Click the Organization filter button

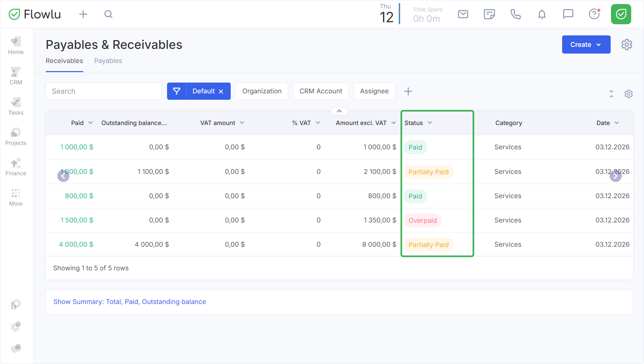262,91
